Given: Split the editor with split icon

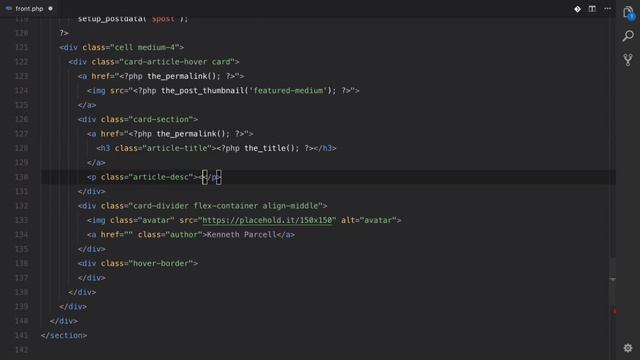Looking at the screenshot, I should pos(592,9).
